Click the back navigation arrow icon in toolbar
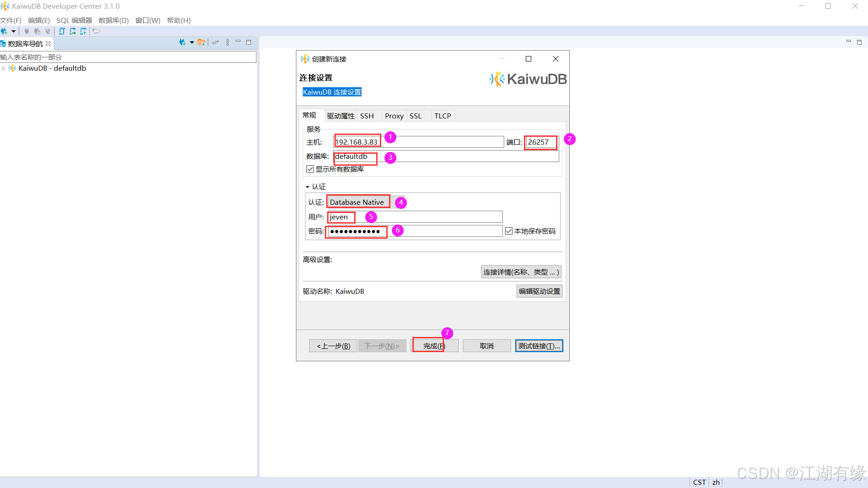 (96, 31)
